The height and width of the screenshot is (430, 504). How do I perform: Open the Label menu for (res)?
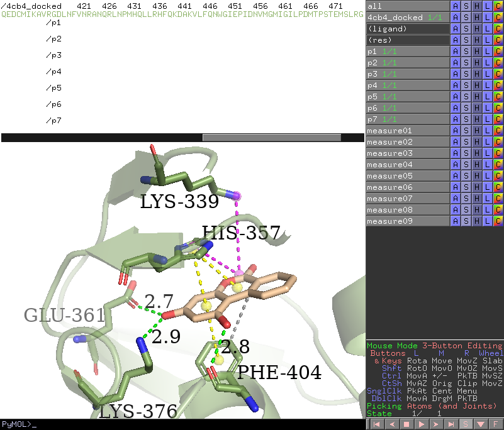point(487,40)
